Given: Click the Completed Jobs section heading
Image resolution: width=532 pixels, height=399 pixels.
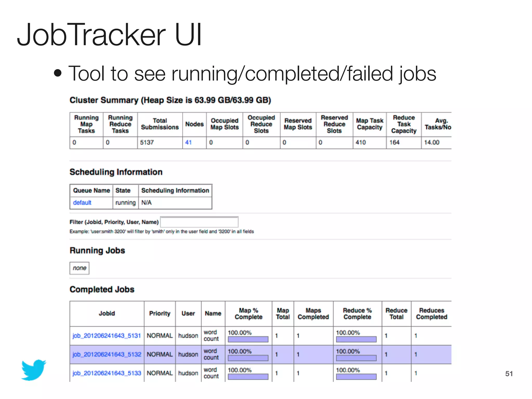Looking at the screenshot, I should [102, 289].
